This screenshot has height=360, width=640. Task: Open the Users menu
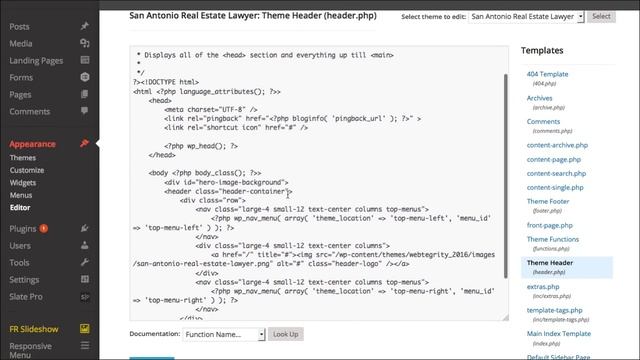pos(20,246)
